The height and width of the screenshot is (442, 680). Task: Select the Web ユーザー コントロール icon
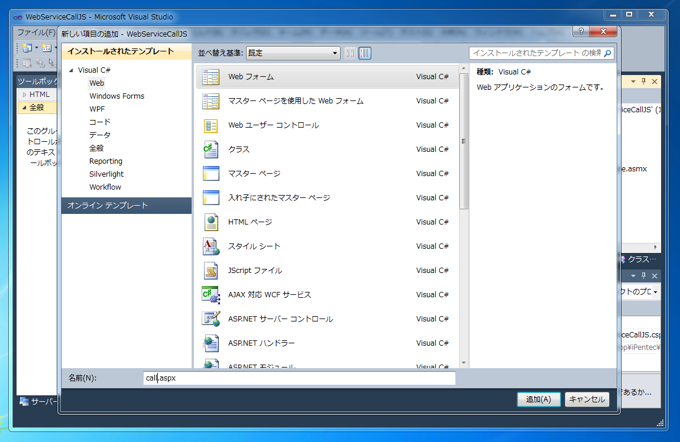click(x=211, y=125)
